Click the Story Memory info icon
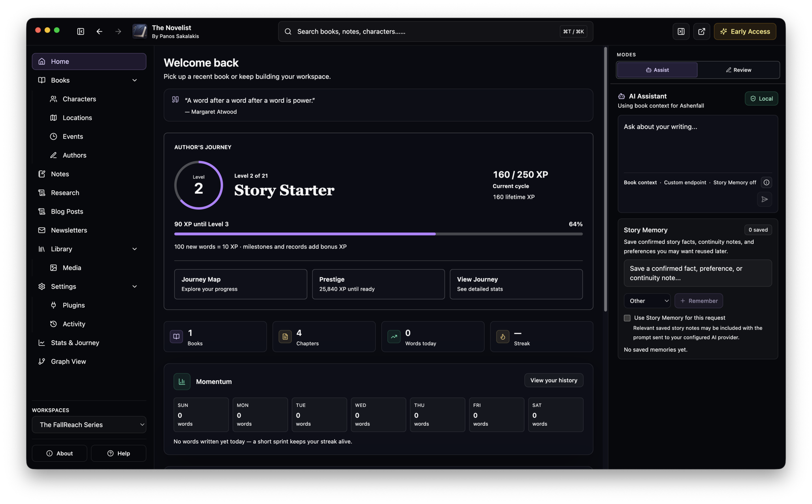The image size is (812, 504). click(x=766, y=183)
